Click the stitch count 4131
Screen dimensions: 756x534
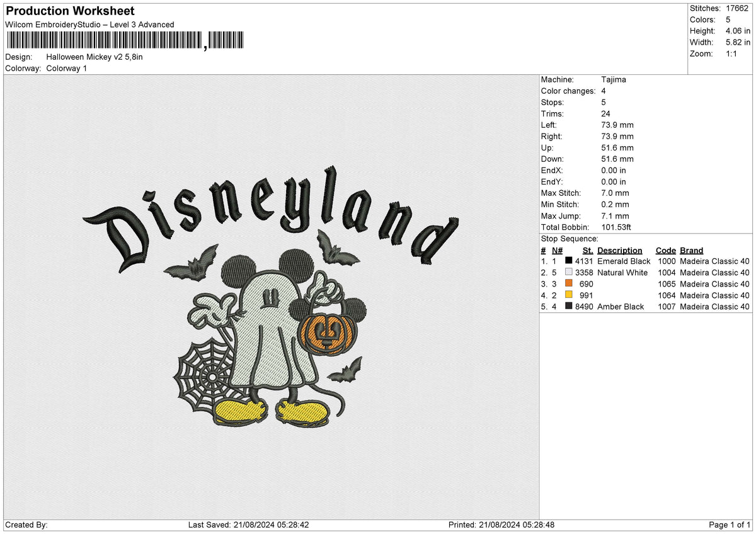[x=584, y=261]
